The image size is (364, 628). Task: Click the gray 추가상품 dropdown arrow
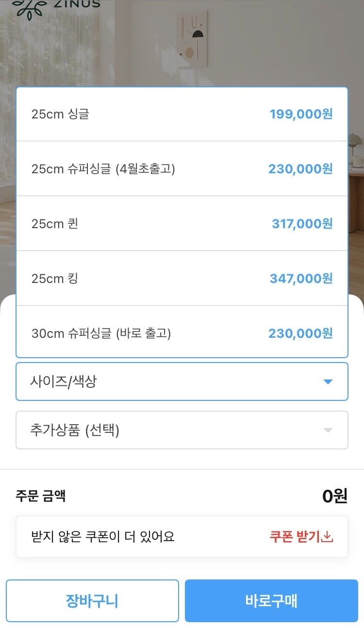tap(328, 430)
